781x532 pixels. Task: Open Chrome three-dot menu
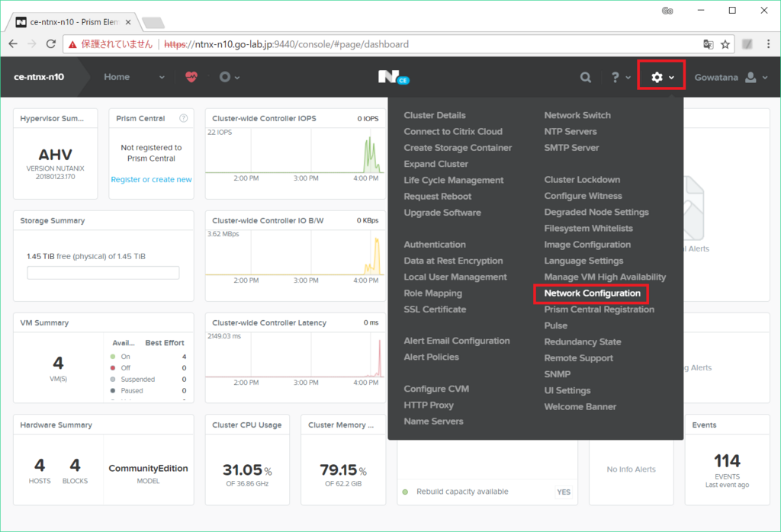(769, 43)
